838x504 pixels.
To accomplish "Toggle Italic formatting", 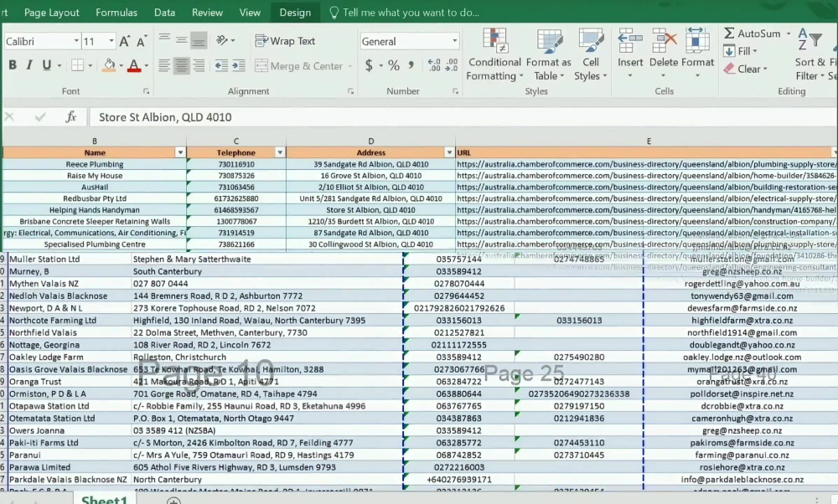I will pyautogui.click(x=29, y=65).
